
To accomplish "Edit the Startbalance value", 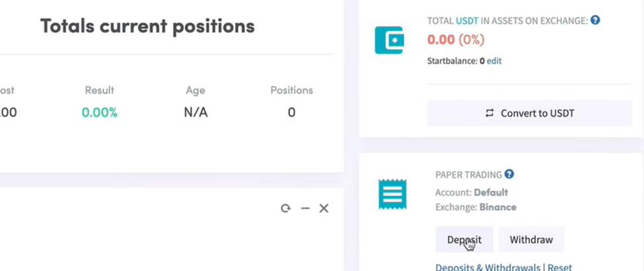I will pyautogui.click(x=494, y=61).
